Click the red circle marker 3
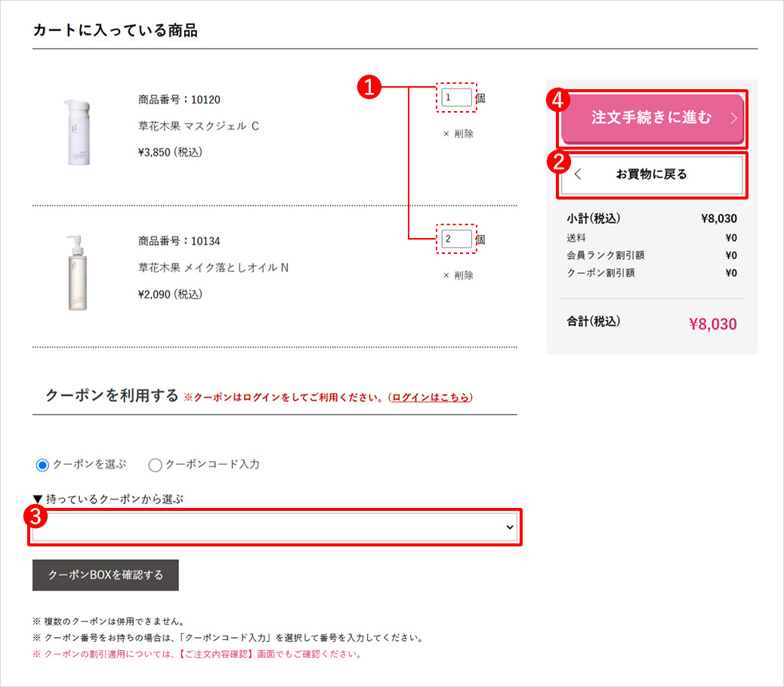The image size is (784, 687). (34, 517)
